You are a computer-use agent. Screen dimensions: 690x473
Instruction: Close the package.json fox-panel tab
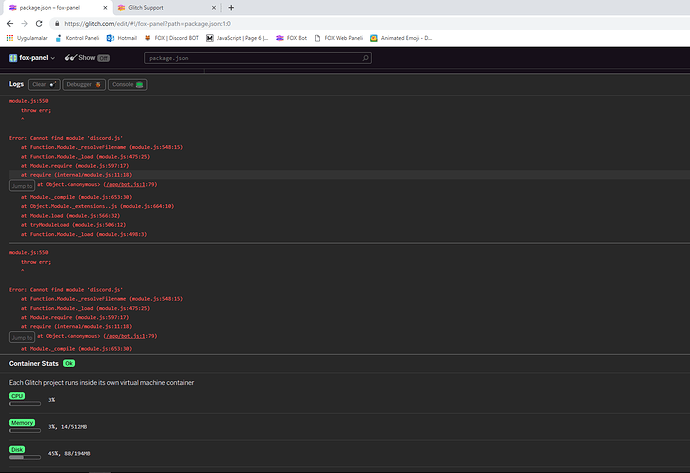tap(105, 7)
